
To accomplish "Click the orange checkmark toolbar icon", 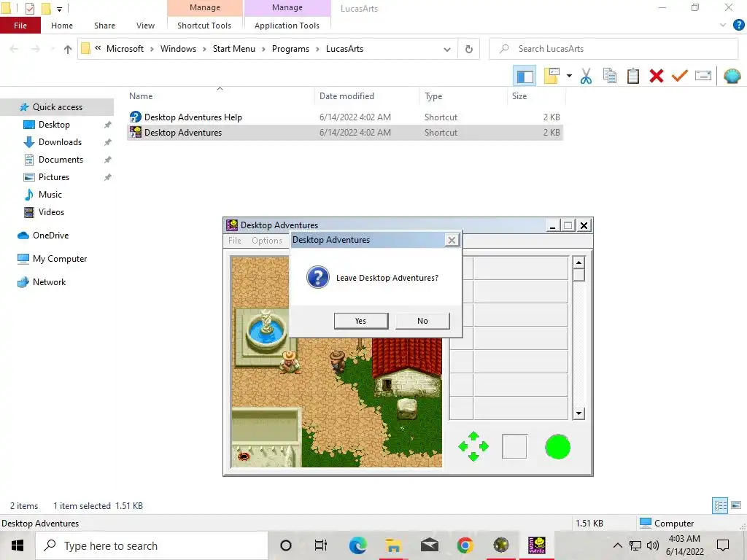I will pos(679,76).
